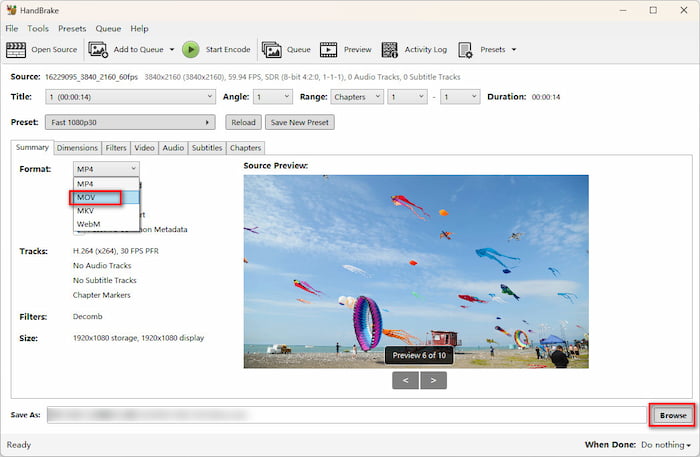Maximize the HandBrake window
The image size is (700, 457).
[x=653, y=10]
